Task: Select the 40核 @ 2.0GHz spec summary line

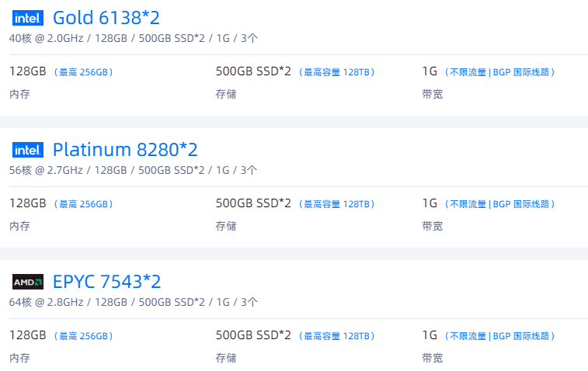Action: tap(133, 38)
